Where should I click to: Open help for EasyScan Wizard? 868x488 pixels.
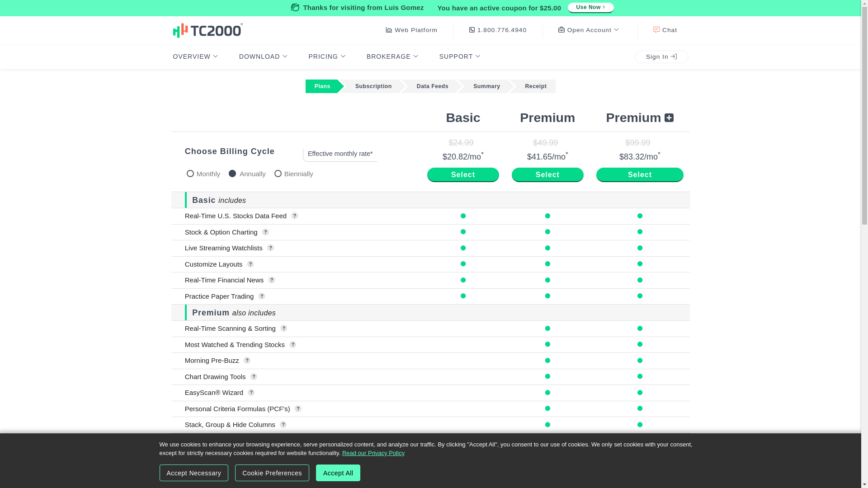tap(251, 393)
